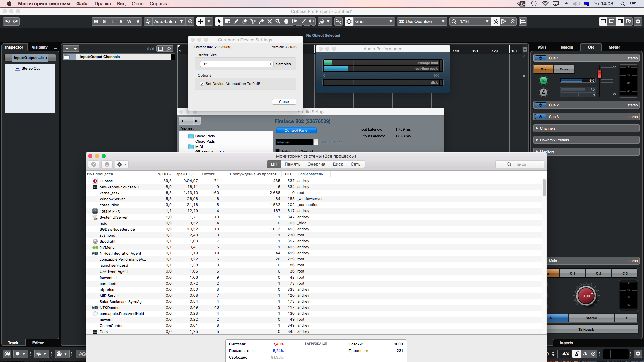This screenshot has width=644, height=362.
Task: Toggle Set Device Attenuation To 0 dB checkbox
Action: click(202, 84)
